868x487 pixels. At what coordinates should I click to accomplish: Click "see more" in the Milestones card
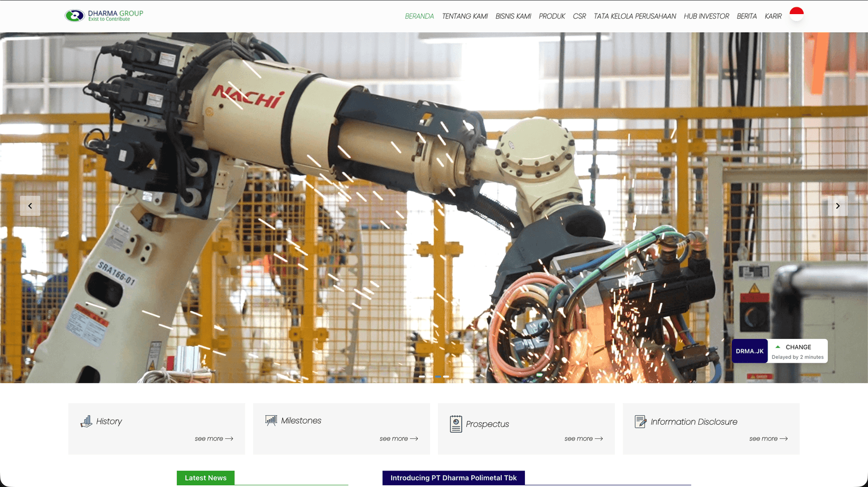coord(399,438)
